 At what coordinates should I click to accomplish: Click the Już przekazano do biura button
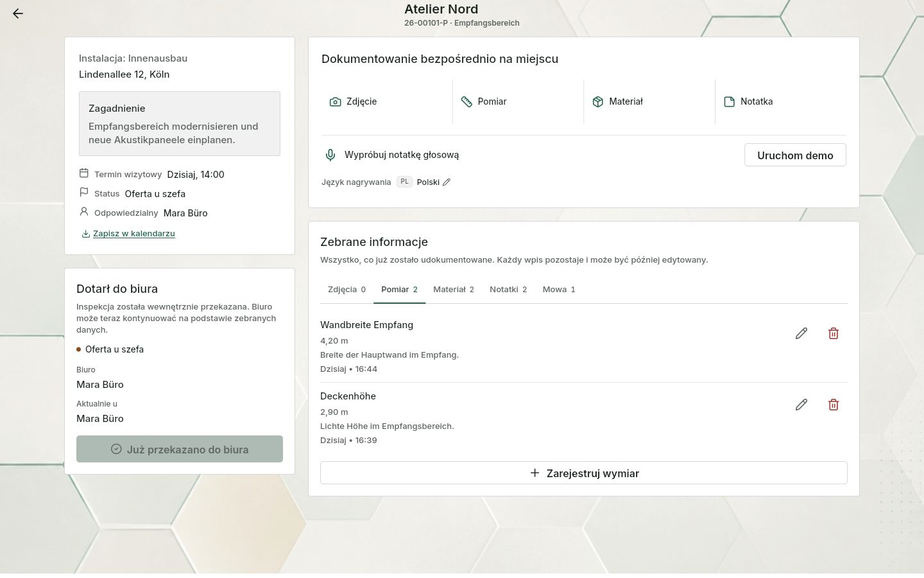(x=180, y=449)
